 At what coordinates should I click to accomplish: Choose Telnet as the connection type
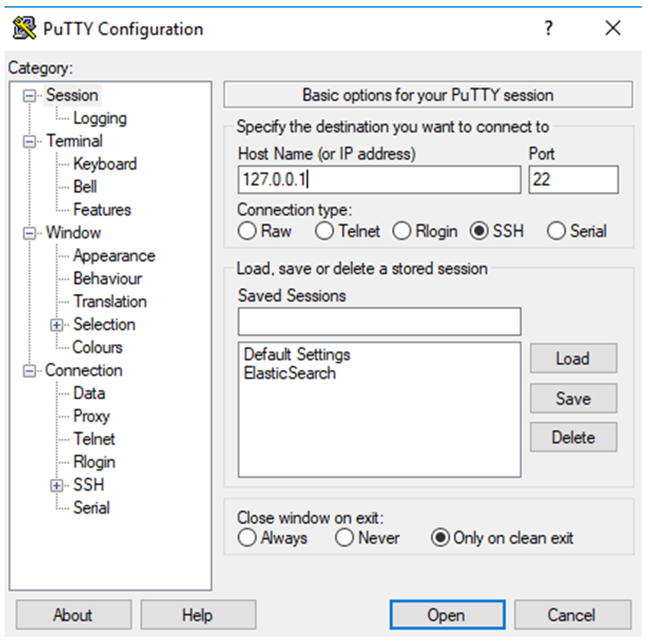tap(324, 230)
